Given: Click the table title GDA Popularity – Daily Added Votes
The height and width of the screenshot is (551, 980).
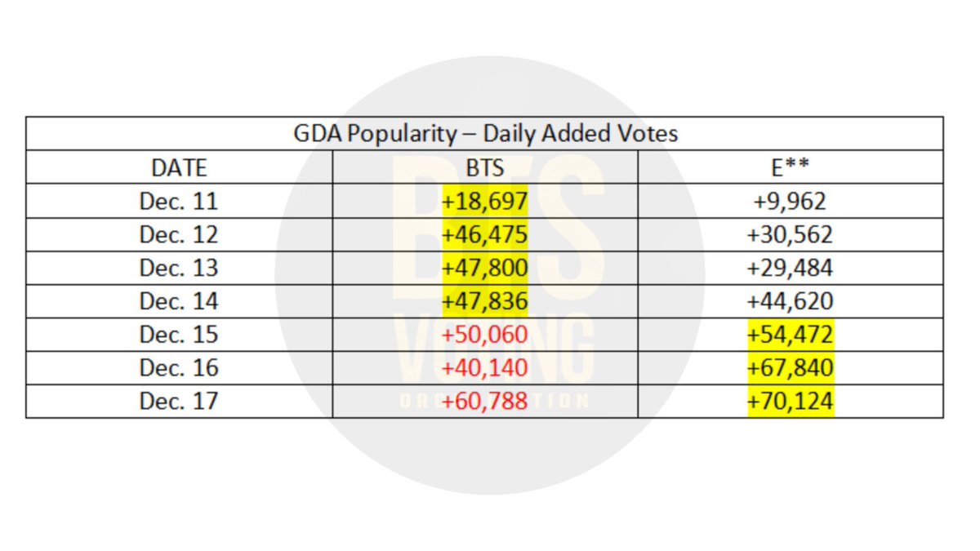Looking at the screenshot, I should (x=485, y=134).
